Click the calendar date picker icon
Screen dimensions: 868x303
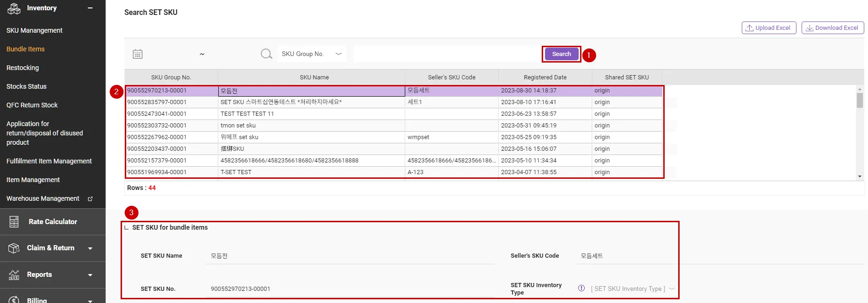pos(137,54)
